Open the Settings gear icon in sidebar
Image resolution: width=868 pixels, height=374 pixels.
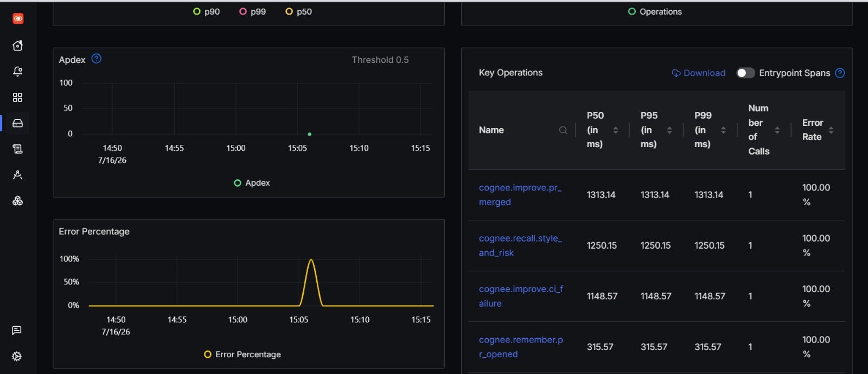(17, 357)
